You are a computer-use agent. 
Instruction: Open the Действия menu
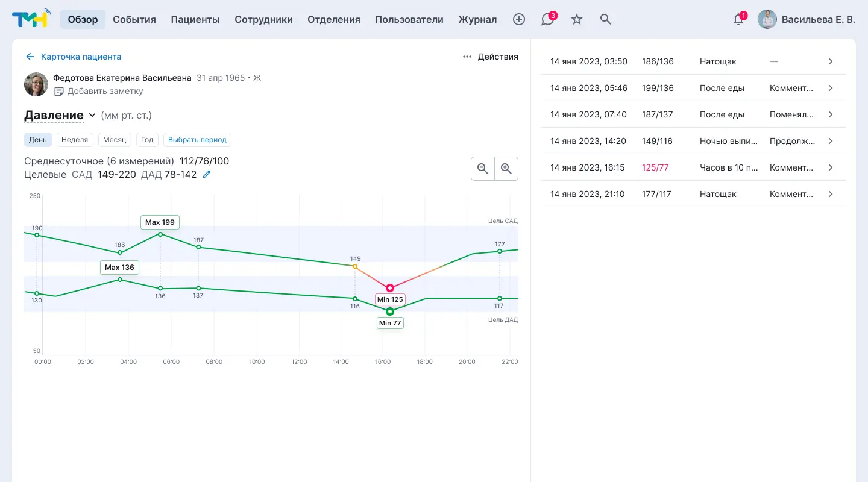[498, 57]
